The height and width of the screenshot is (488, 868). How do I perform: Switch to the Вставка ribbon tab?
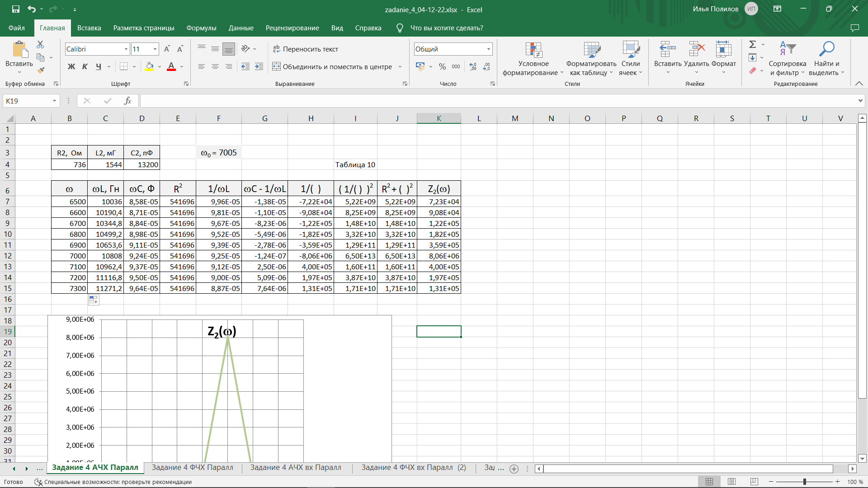coord(89,28)
